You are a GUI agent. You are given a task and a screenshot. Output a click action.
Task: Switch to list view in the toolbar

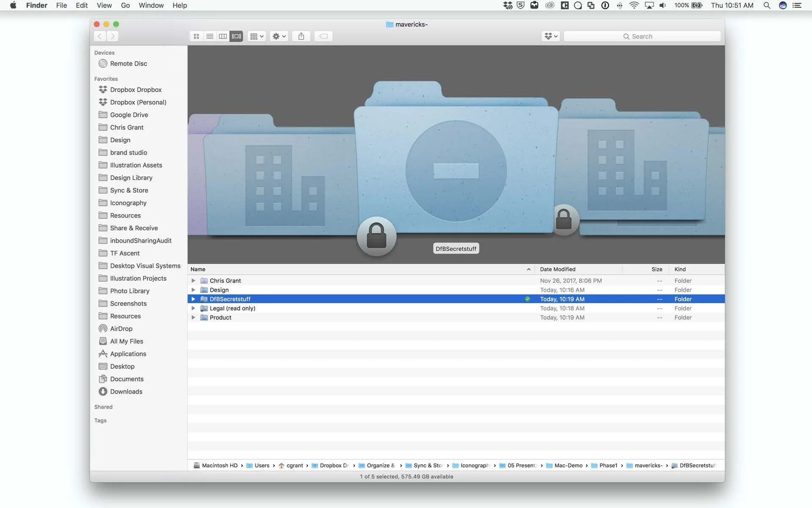click(x=209, y=36)
